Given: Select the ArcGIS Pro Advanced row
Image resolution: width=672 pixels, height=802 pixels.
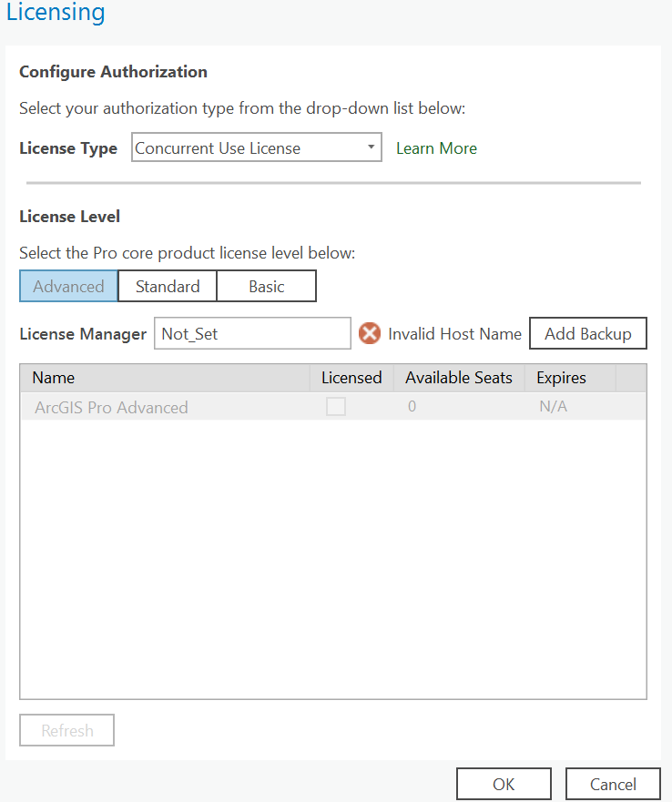Looking at the screenshot, I should coord(333,407).
